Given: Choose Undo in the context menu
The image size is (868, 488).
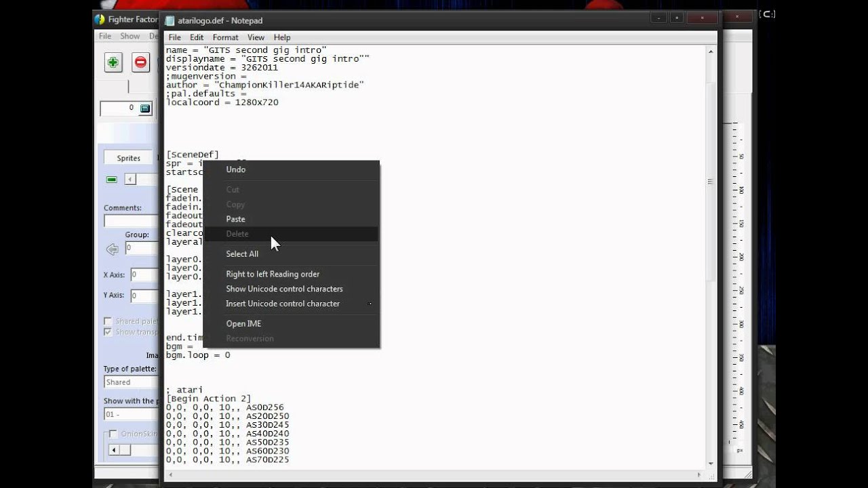Looking at the screenshot, I should coord(291,169).
